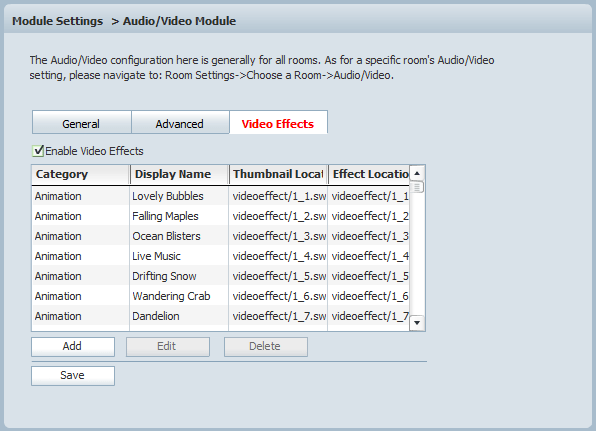Click thumbnail path videoeffect/1_4.sw
This screenshot has width=596, height=431.
pos(278,256)
